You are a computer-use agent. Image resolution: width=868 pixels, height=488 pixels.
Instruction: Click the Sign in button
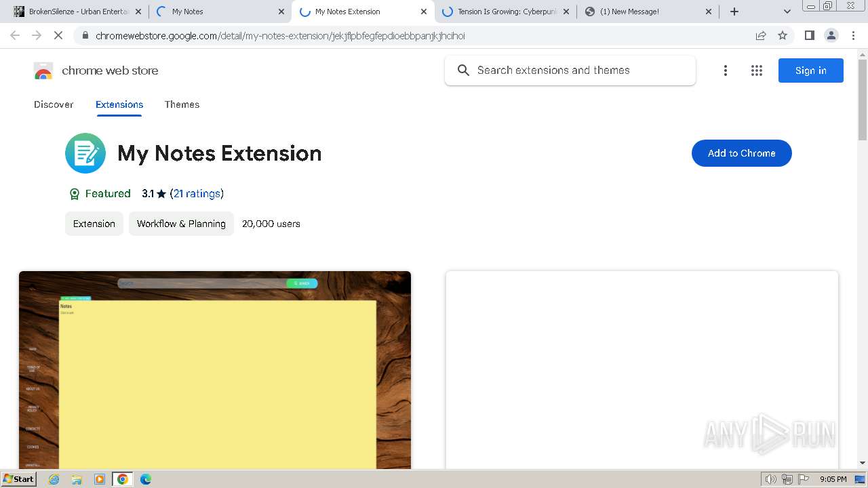click(x=811, y=70)
